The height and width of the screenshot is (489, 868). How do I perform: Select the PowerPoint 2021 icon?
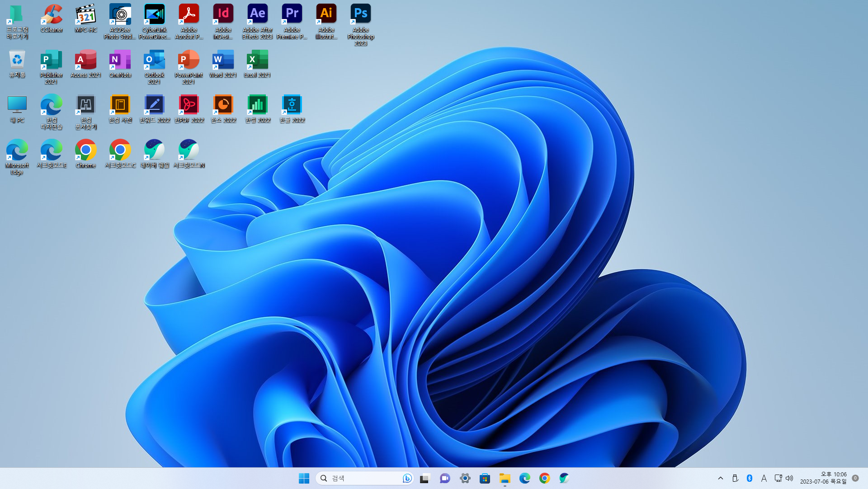tap(189, 60)
